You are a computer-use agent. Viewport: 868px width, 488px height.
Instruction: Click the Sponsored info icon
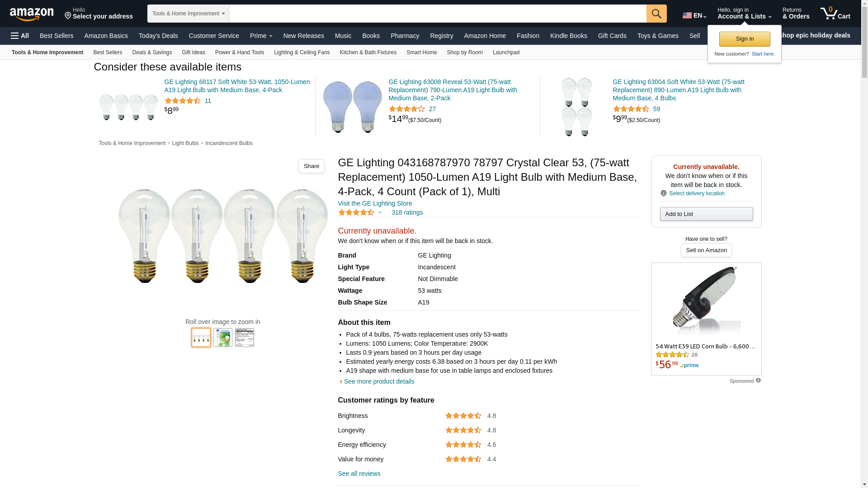(x=758, y=380)
